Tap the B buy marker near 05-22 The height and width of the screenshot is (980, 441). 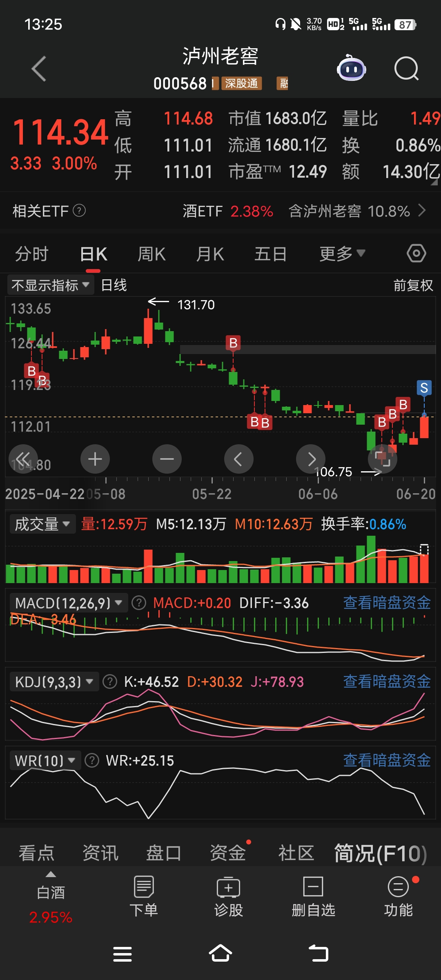tap(233, 343)
